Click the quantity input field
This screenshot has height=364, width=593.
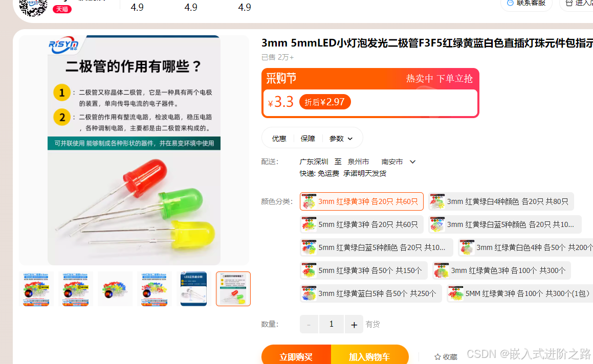pos(332,324)
